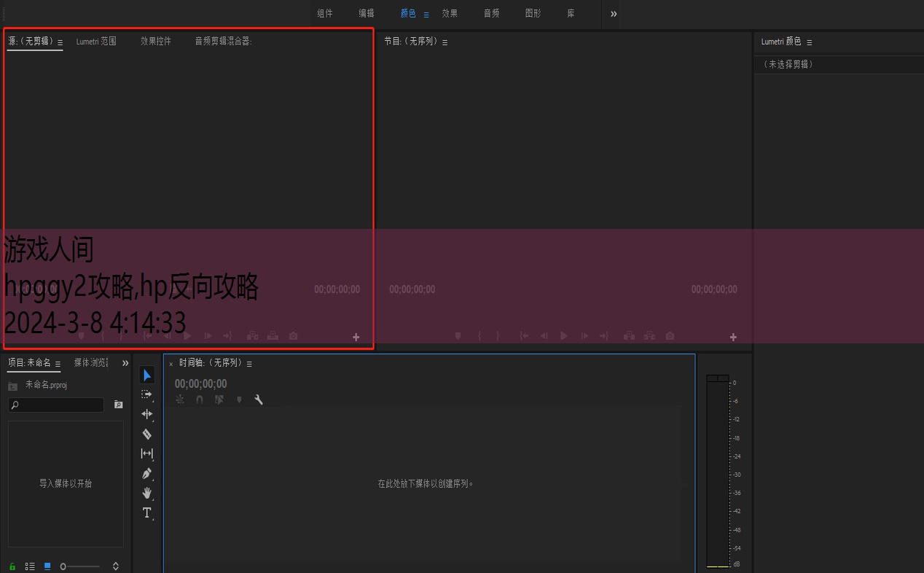Step back one frame in Program monitor
Screen dimensions: 924x573
coord(544,336)
